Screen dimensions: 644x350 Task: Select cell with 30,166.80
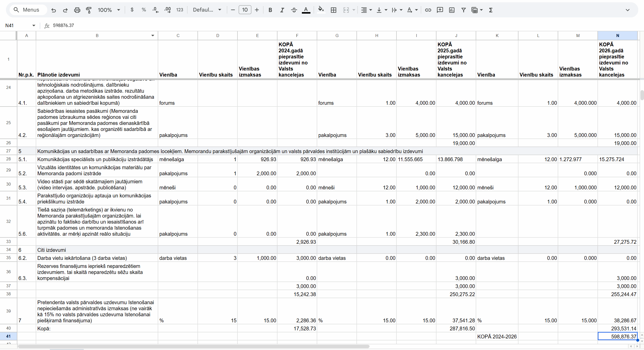point(456,242)
